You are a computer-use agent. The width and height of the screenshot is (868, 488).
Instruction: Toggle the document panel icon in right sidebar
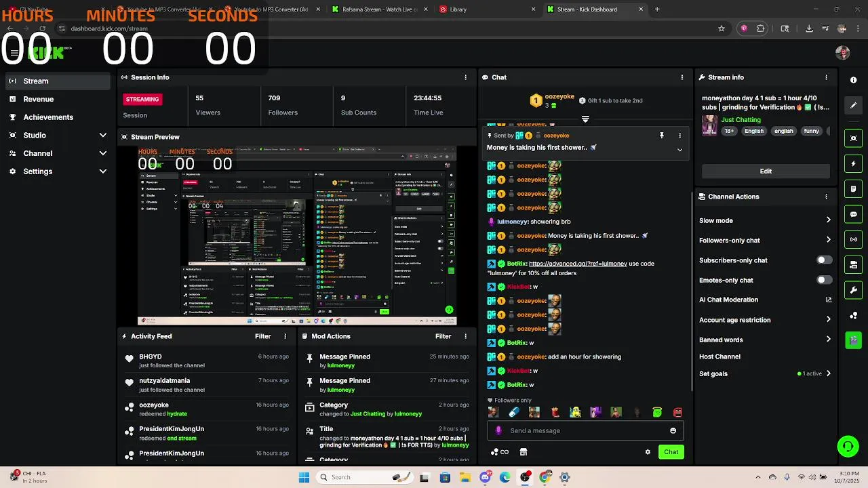(x=853, y=188)
